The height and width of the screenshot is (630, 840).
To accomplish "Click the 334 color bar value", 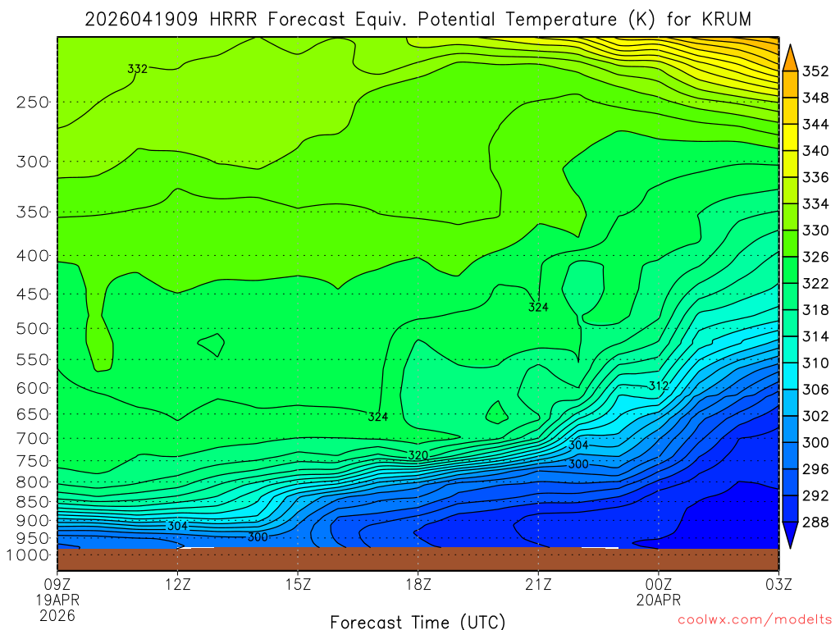I will 815,203.
